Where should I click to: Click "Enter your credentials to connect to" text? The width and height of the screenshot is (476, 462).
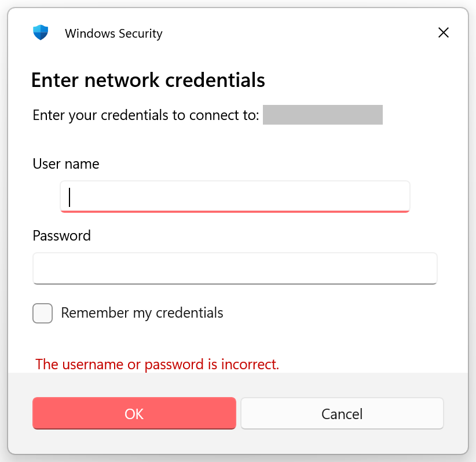click(145, 115)
